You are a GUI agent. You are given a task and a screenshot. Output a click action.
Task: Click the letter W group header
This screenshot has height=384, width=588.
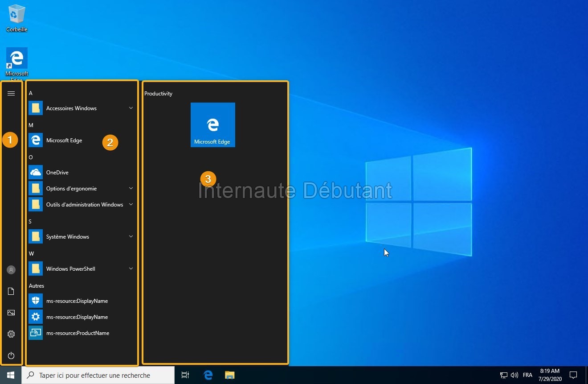(31, 254)
